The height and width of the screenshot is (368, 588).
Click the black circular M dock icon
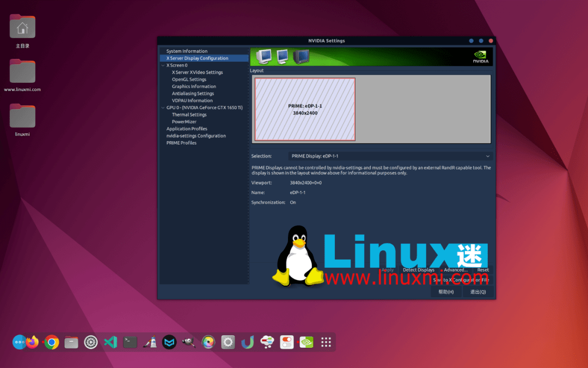169,342
